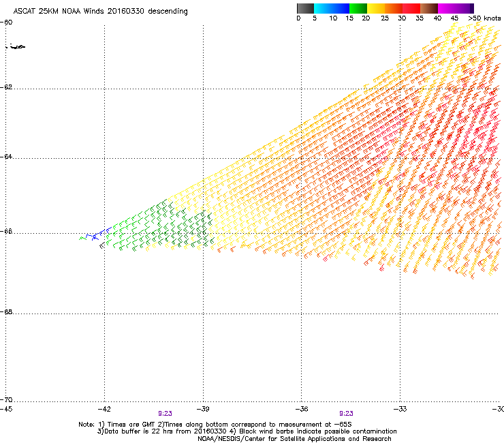The width and height of the screenshot is (504, 443).
Task: Click the latitude label -70
Action: [6, 399]
